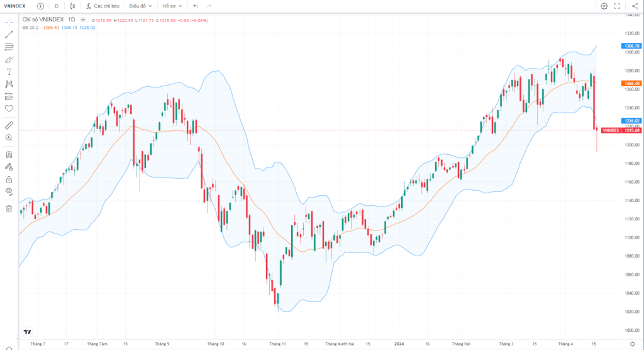
Task: Open the heart favorites icon tool
Action: tap(9, 108)
